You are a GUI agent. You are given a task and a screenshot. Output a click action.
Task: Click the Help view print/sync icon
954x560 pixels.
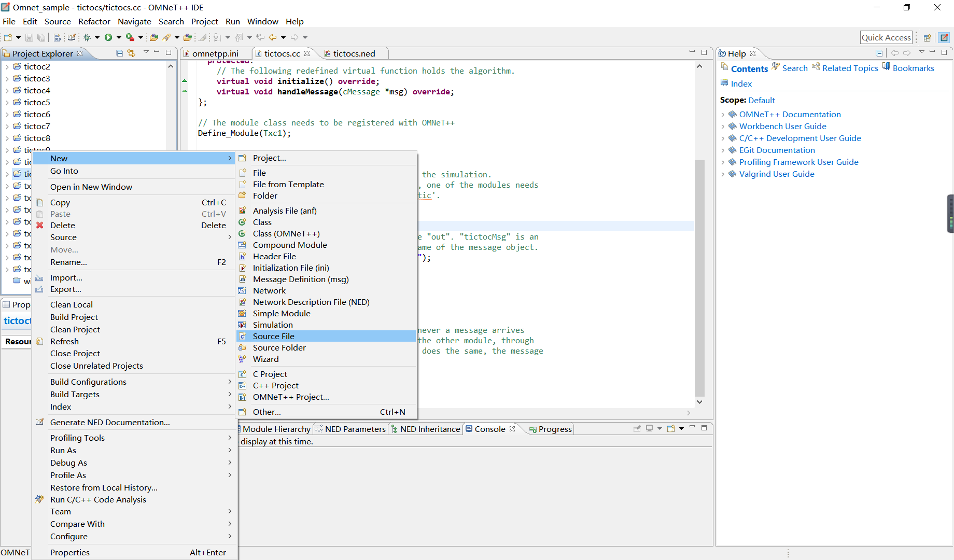click(879, 53)
